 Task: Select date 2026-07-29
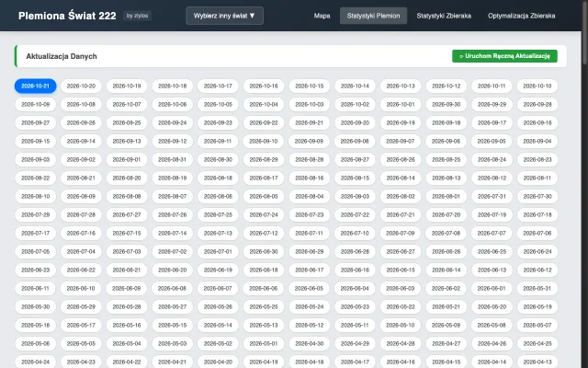(35, 214)
